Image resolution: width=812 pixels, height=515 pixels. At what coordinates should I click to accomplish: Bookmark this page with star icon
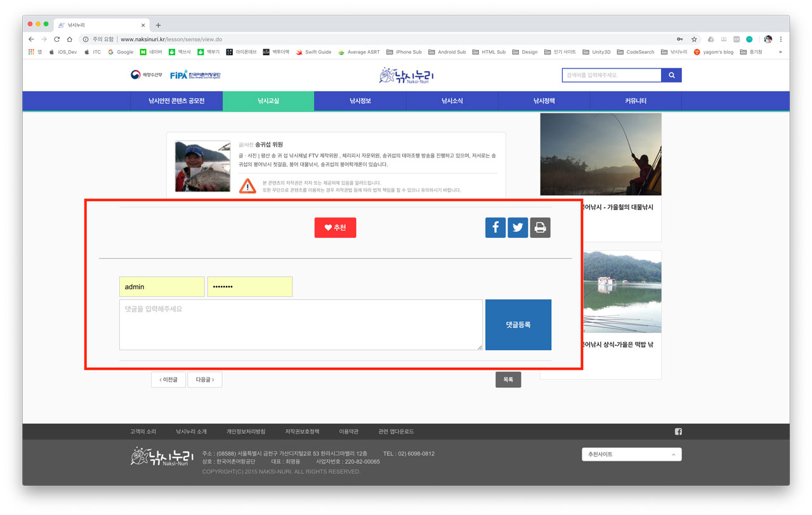[x=694, y=39]
